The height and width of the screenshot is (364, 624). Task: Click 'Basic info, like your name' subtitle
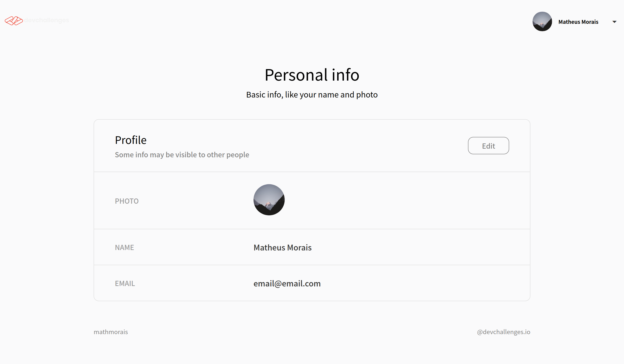(x=312, y=95)
